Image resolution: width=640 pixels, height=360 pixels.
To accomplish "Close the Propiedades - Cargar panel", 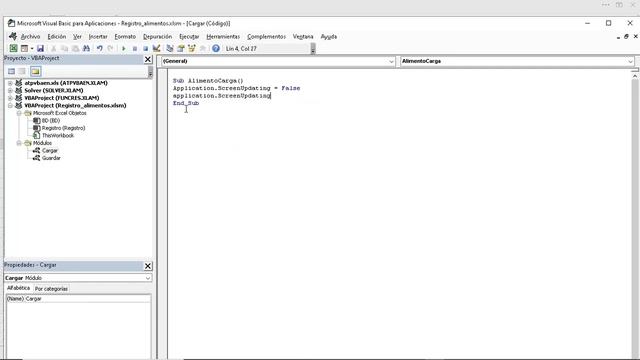I will tap(148, 266).
